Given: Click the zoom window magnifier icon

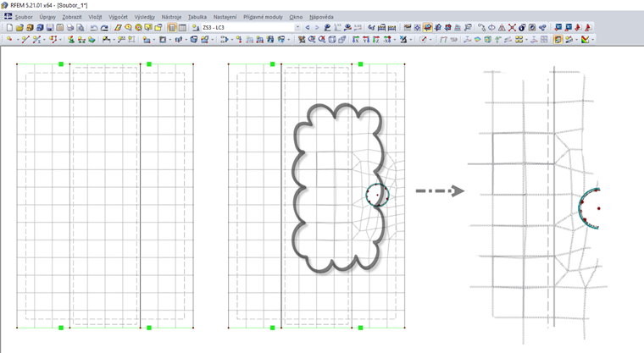Looking at the screenshot, I should click(312, 40).
